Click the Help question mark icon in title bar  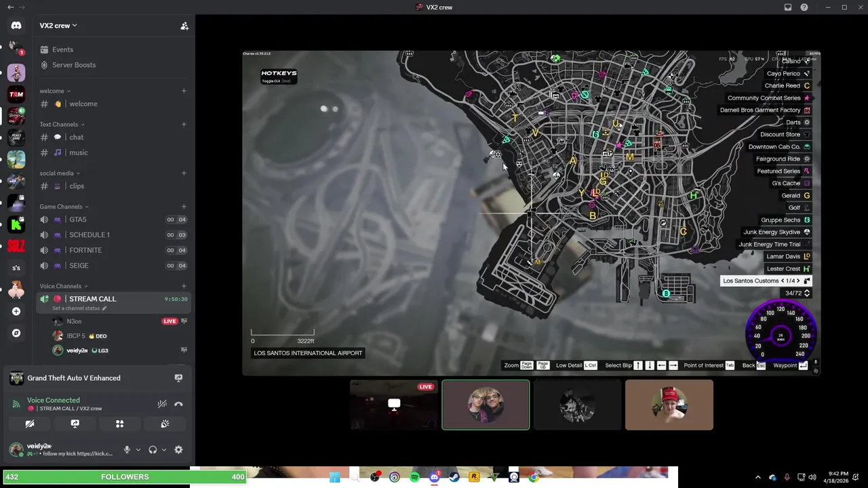[x=804, y=7]
